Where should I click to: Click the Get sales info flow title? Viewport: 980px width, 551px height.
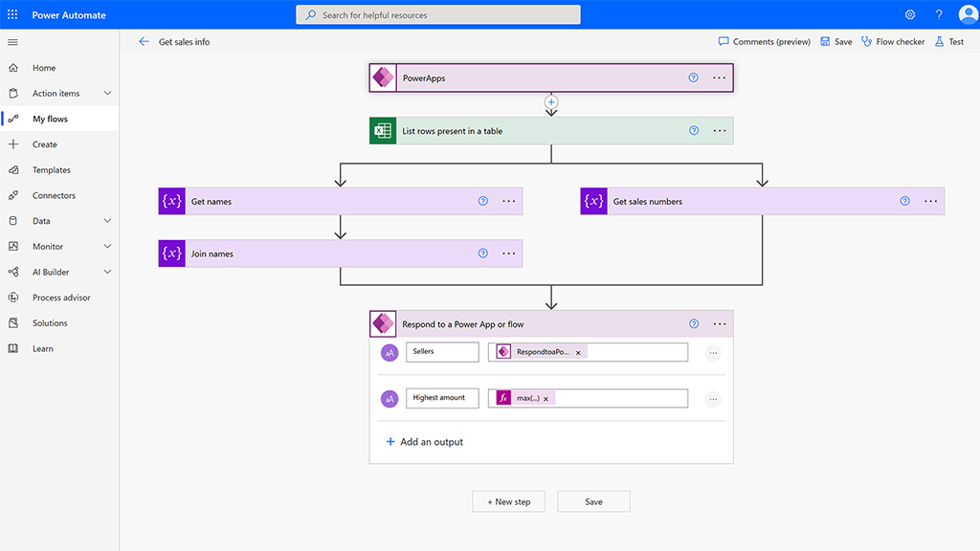click(x=185, y=42)
